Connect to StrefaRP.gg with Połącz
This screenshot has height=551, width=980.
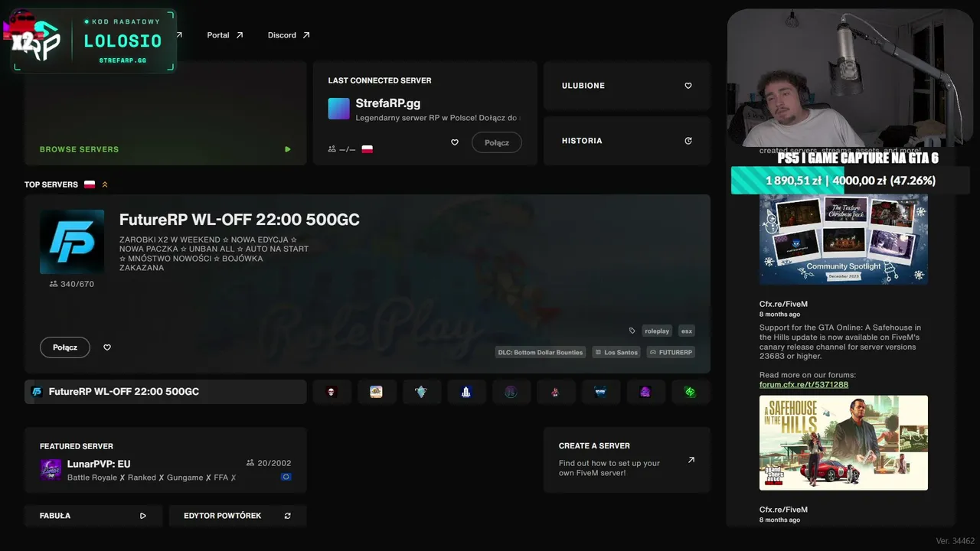coord(497,142)
